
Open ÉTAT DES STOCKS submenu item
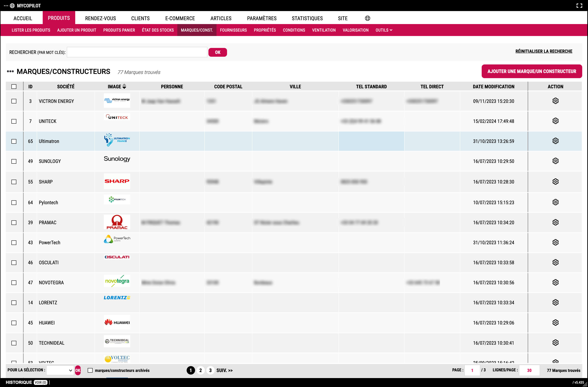158,30
